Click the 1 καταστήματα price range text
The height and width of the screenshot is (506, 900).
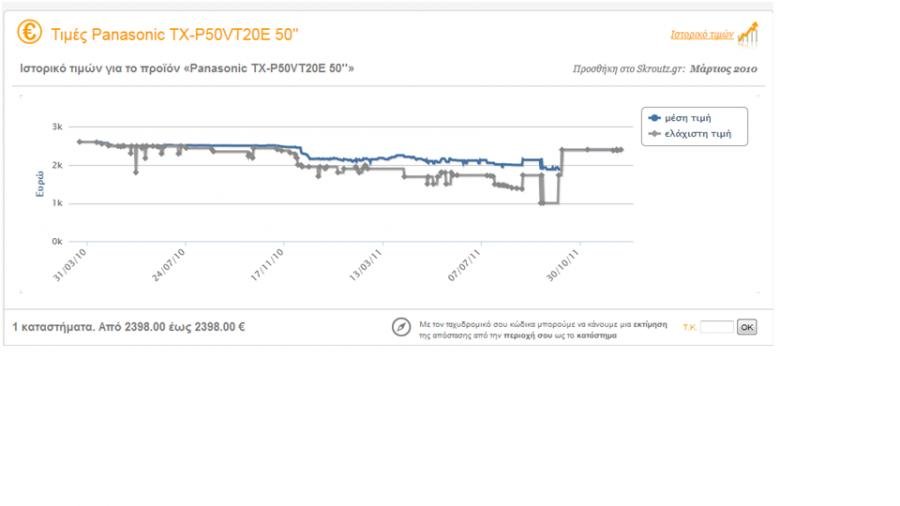129,327
